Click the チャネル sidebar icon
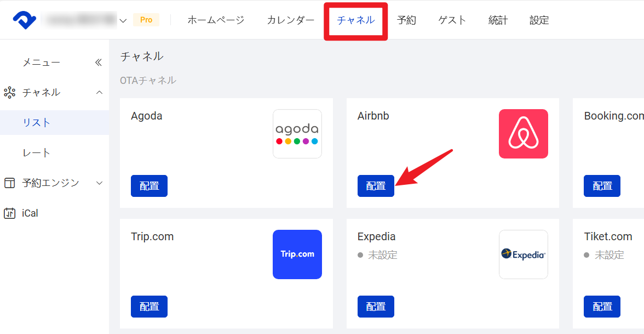 click(10, 92)
